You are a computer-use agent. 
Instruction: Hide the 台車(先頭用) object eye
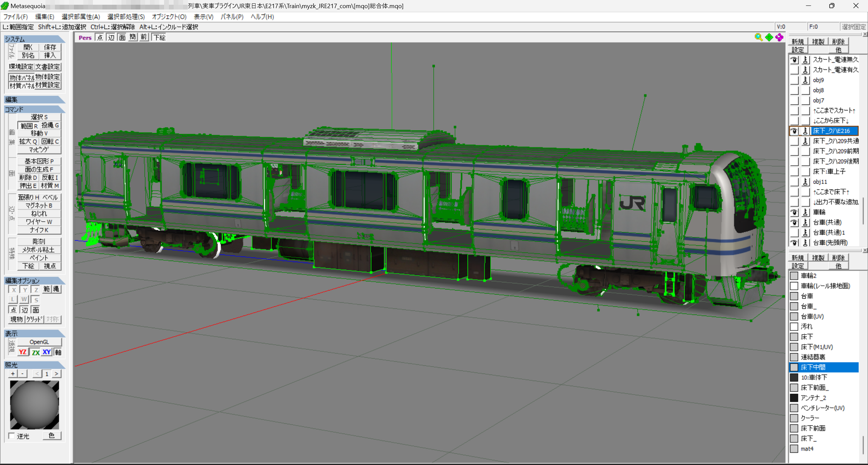(x=794, y=243)
